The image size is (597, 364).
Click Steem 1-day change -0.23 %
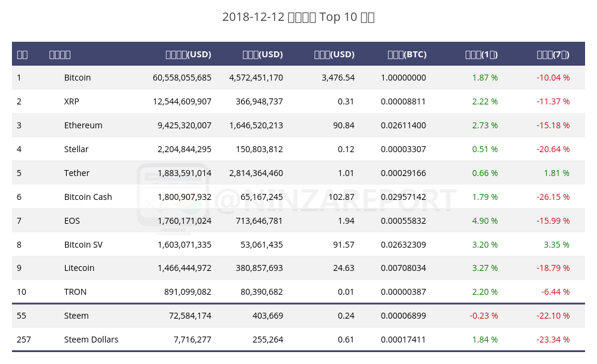click(484, 316)
